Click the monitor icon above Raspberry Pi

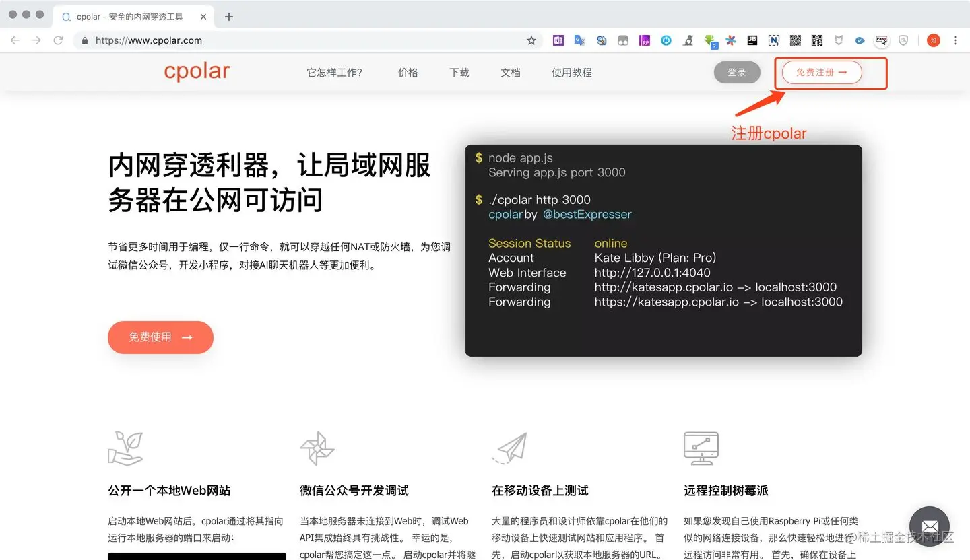point(701,448)
